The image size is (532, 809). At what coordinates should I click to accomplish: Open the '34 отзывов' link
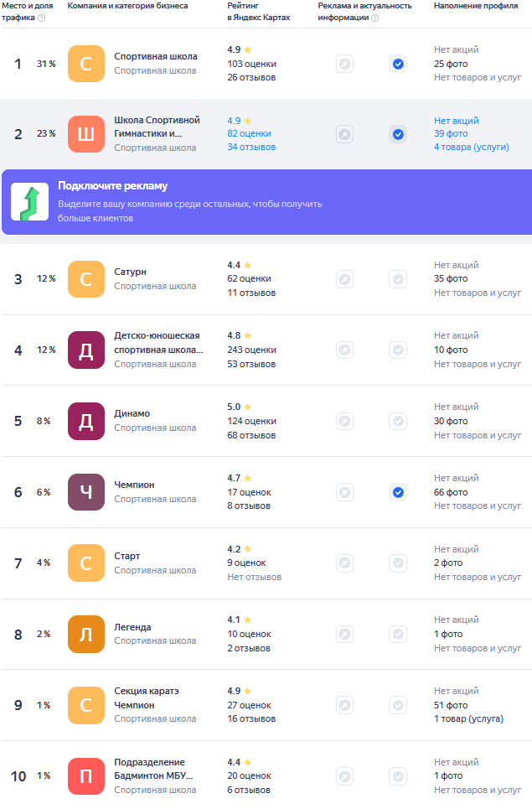(251, 147)
